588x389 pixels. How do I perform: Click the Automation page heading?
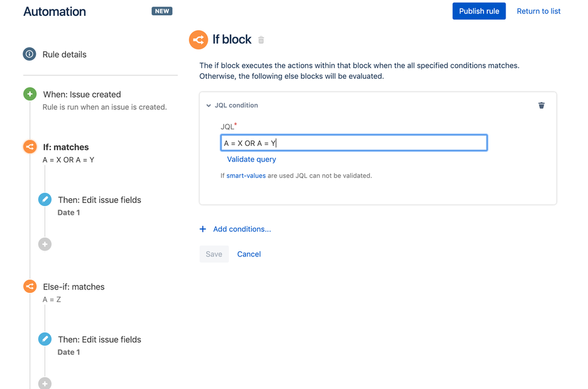point(55,11)
